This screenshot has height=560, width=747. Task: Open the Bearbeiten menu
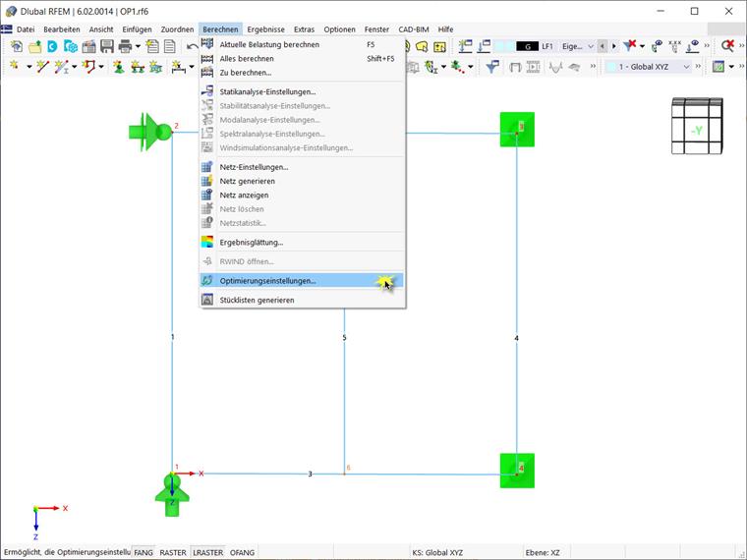click(x=62, y=29)
